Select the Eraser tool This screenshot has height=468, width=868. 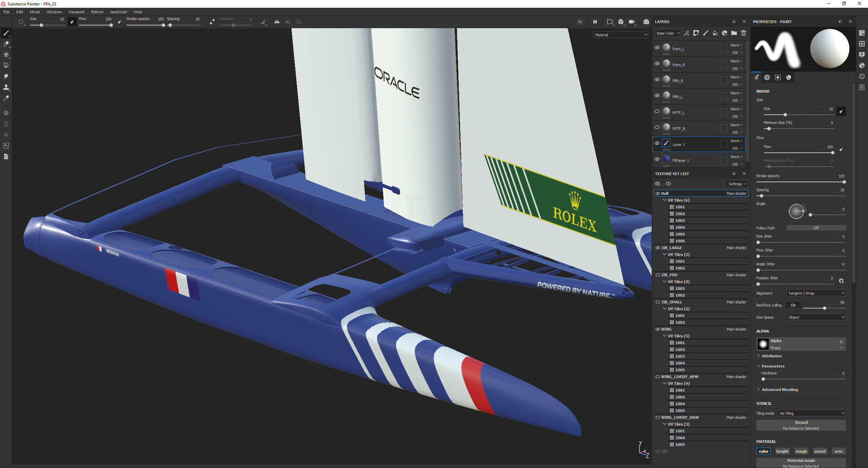(6, 44)
